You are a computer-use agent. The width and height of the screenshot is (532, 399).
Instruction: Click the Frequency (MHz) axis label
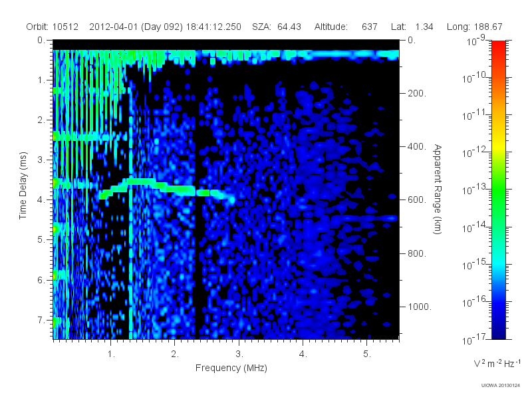(231, 368)
